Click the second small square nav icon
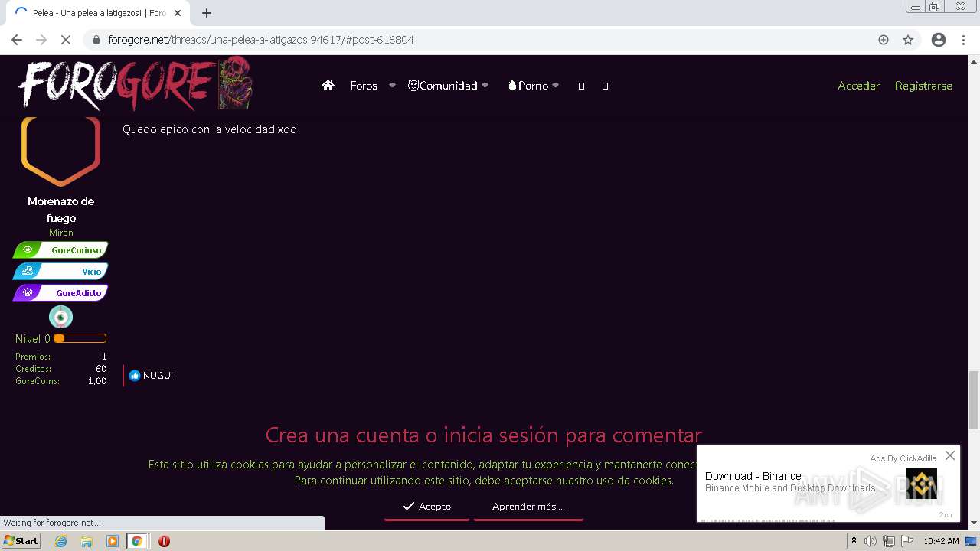980x551 pixels. pyautogui.click(x=605, y=86)
